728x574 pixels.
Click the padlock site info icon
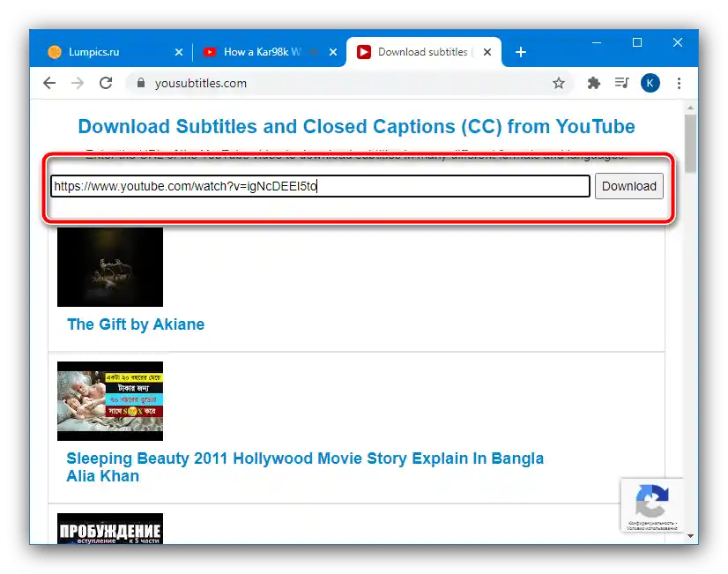tap(141, 83)
